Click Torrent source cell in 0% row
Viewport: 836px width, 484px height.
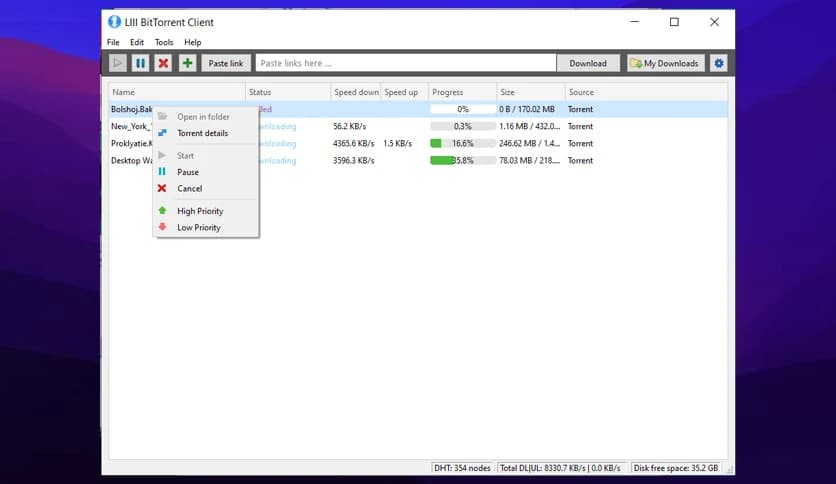[580, 109]
